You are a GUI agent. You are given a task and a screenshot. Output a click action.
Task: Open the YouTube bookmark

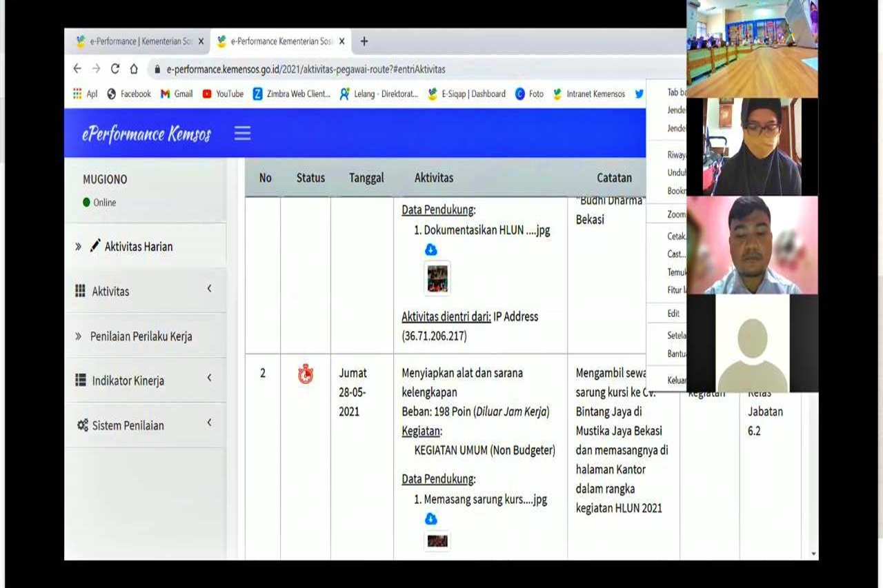pyautogui.click(x=223, y=94)
